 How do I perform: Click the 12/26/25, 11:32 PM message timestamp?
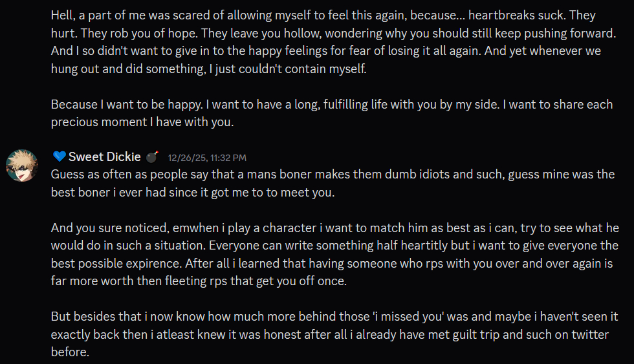[x=206, y=157]
